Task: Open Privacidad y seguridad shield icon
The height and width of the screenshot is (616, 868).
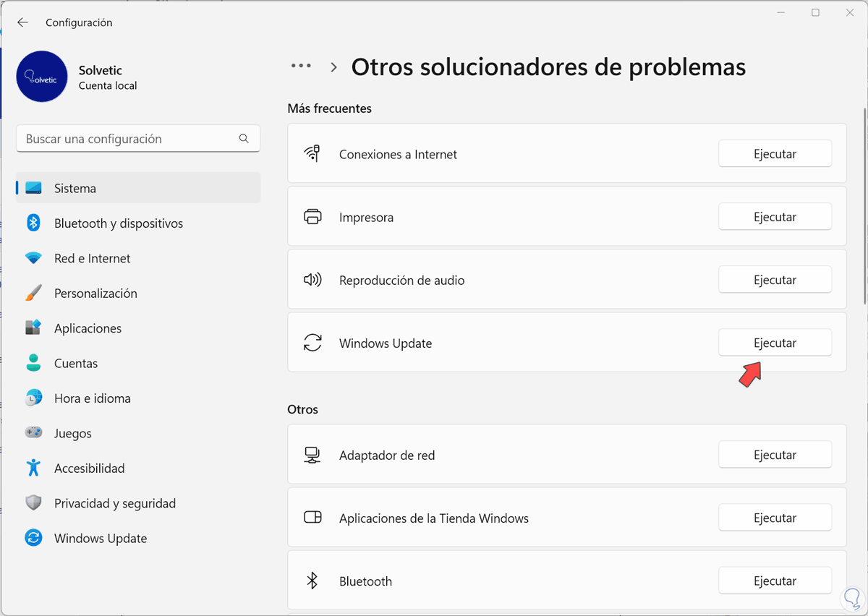Action: pos(33,503)
